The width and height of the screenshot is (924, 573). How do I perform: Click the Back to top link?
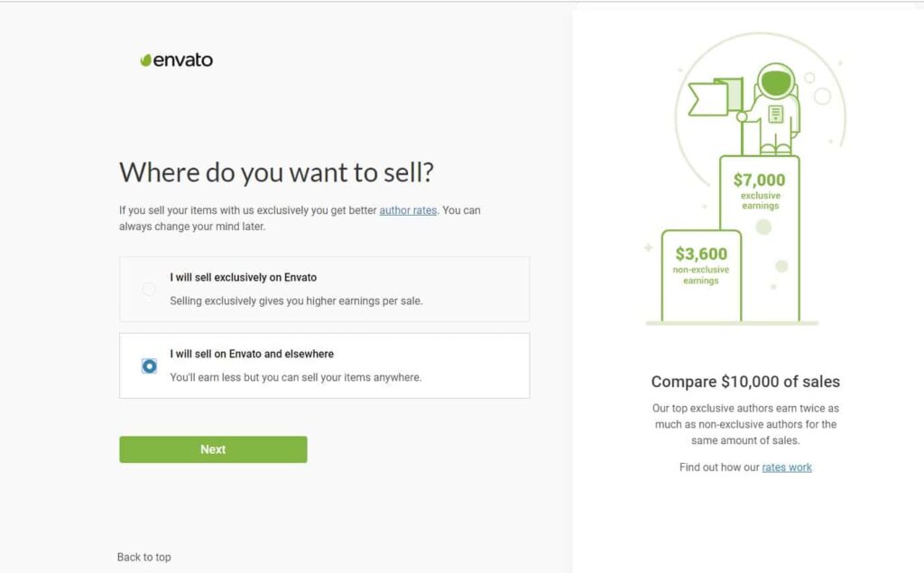(143, 557)
